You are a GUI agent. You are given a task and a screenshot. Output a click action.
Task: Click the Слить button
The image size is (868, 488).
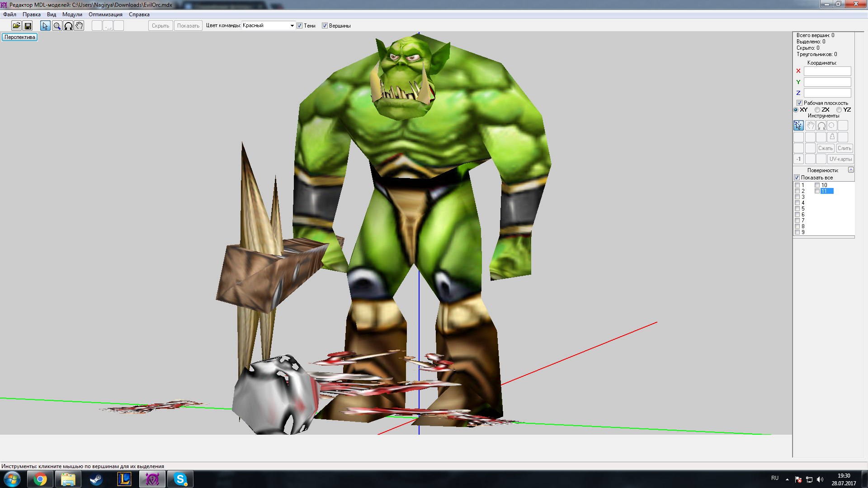click(844, 148)
